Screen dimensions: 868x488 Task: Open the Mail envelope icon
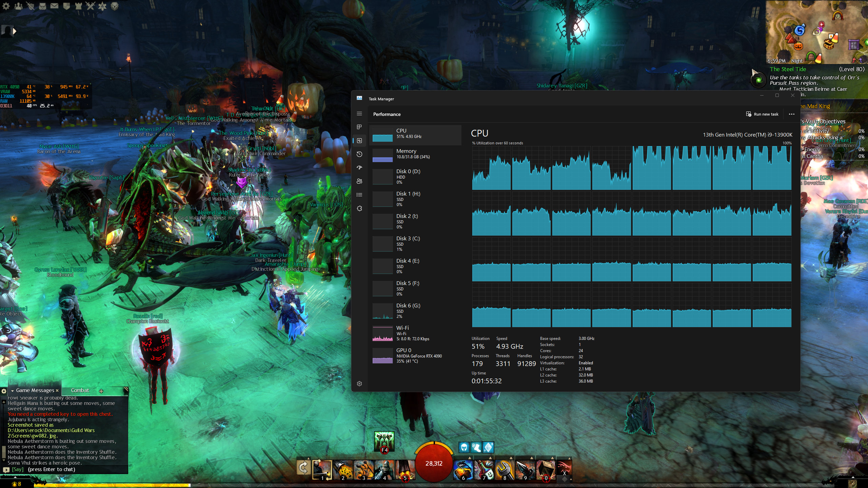click(54, 6)
